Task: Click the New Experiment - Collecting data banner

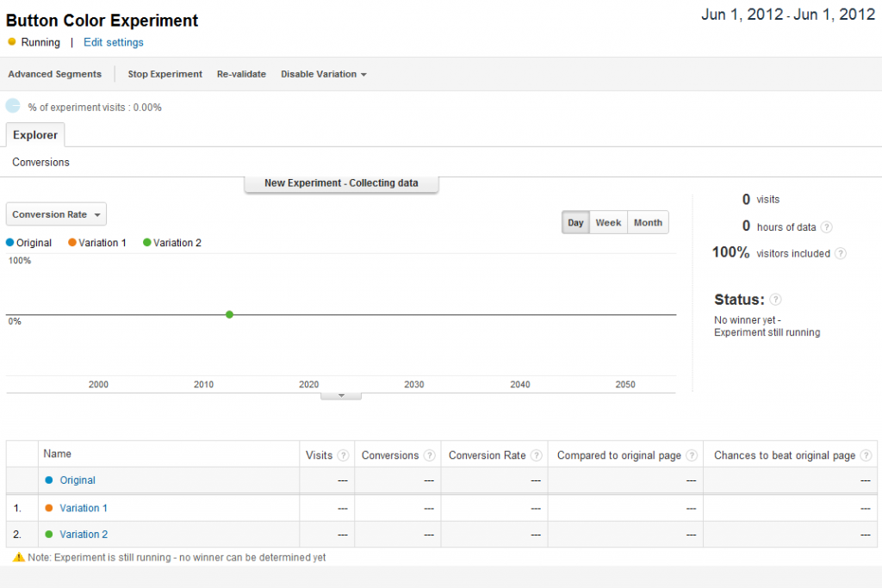Action: click(x=341, y=184)
